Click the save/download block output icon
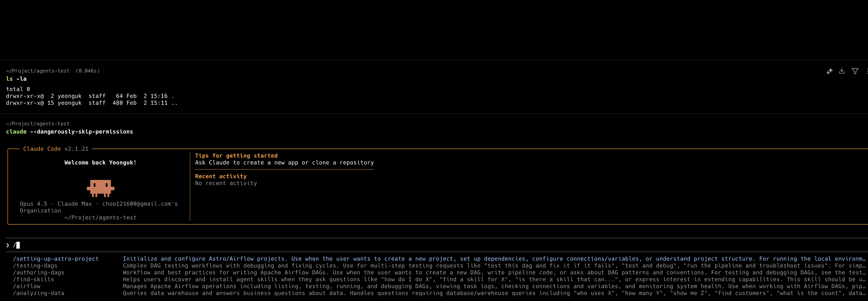 click(x=842, y=71)
